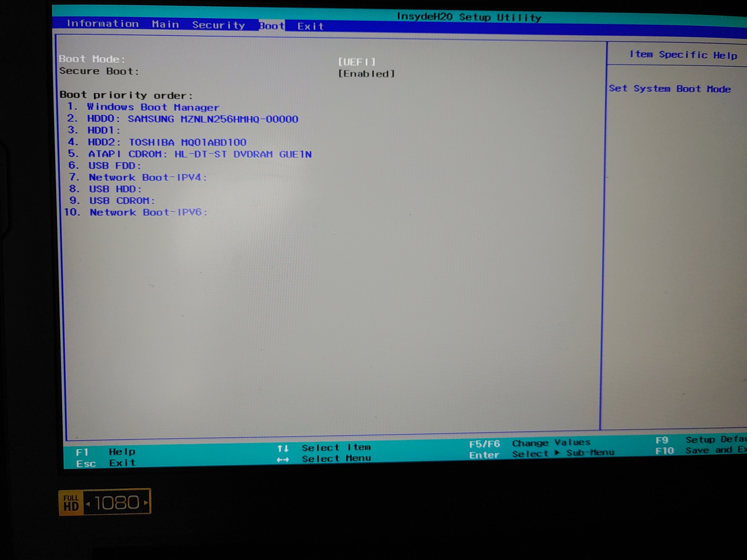The image size is (747, 560).
Task: Select the HDD0 SAMSUNG boot entry
Action: 193,119
